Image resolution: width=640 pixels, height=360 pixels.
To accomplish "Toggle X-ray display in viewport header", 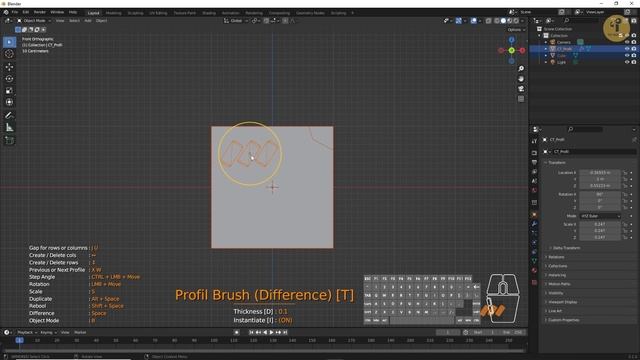I will pos(488,21).
